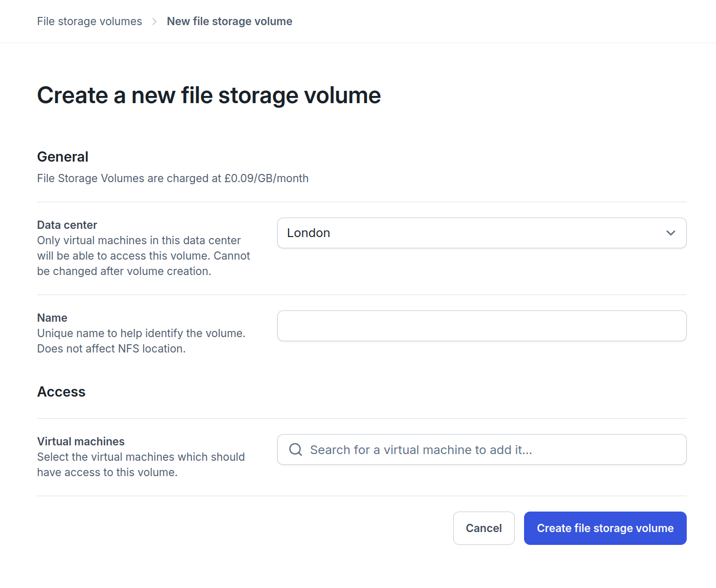Click the dropdown chevron arrow beside London
Viewport: 716px width, 588px height.
pyautogui.click(x=670, y=233)
